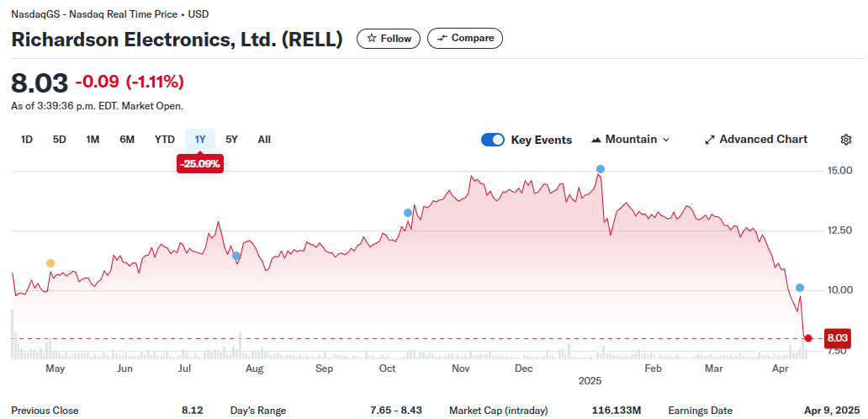Click the red current price dot on chart

808,338
